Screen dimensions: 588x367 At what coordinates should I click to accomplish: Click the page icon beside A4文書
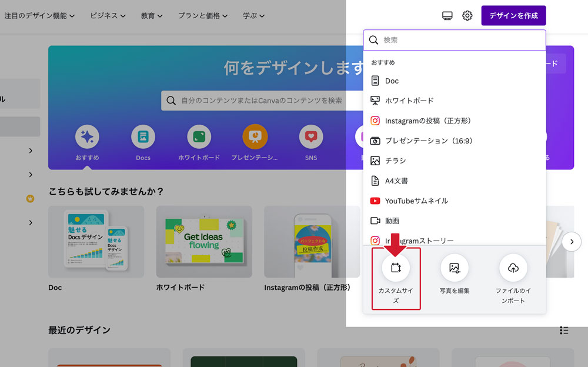[375, 181]
